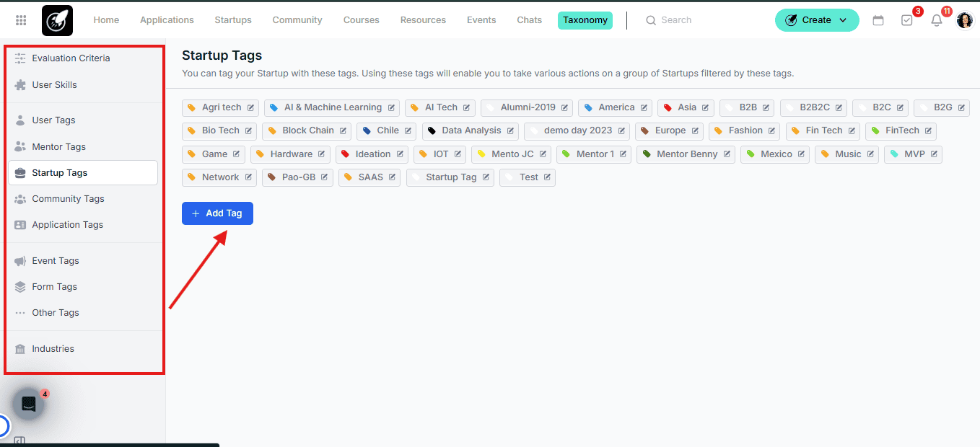The height and width of the screenshot is (447, 980).
Task: Expand the Create dropdown button
Action: pos(817,20)
